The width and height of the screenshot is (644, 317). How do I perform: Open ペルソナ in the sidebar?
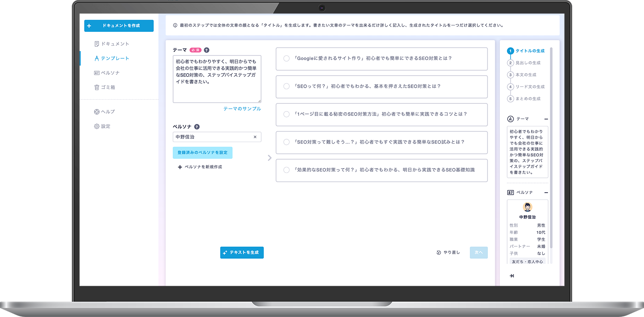107,73
